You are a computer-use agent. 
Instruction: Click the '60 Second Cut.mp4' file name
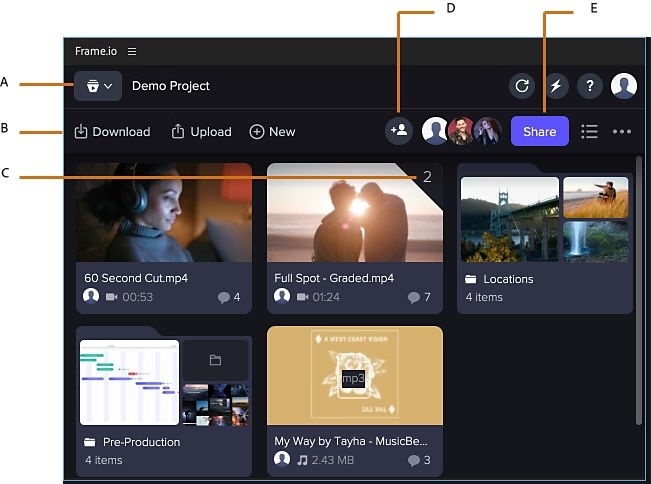(x=136, y=278)
